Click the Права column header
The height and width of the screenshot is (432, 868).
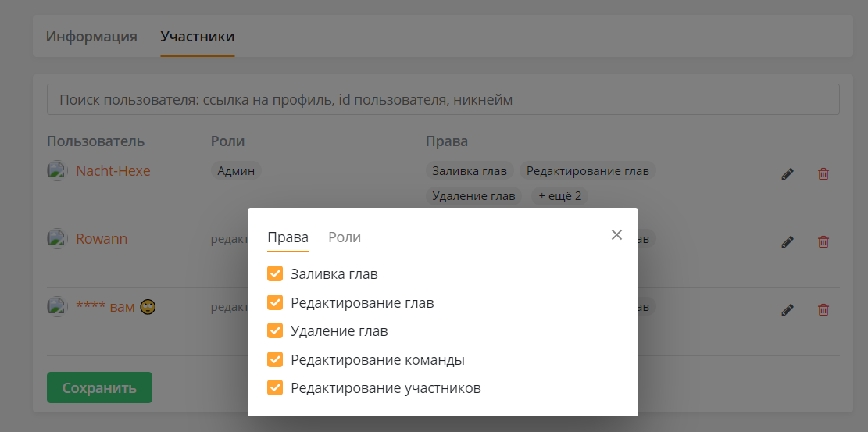coord(447,141)
